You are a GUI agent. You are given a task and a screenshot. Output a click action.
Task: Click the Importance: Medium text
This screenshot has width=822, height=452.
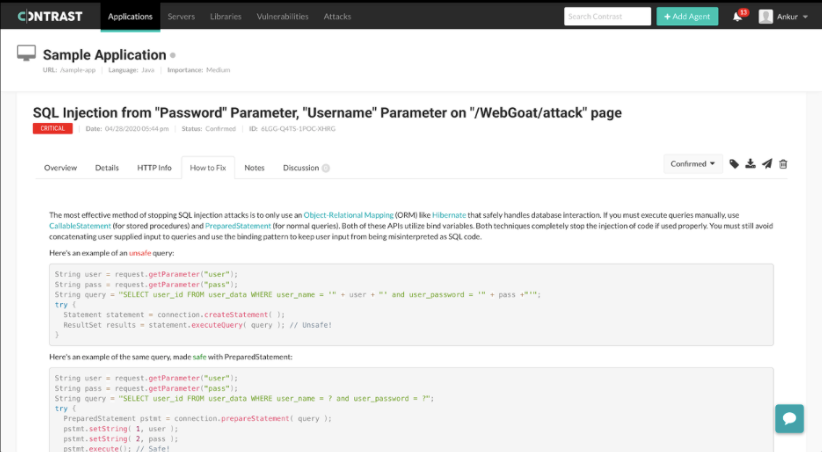[x=199, y=70]
